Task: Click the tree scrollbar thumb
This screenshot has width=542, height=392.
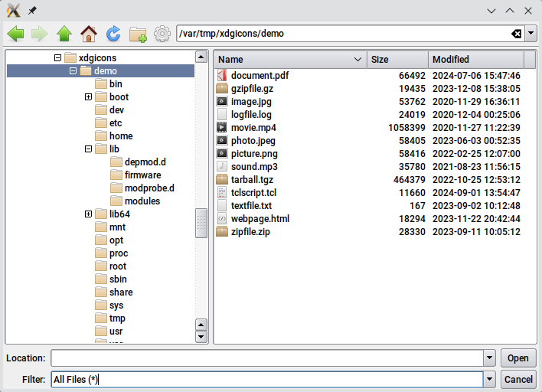Action: pos(201,223)
